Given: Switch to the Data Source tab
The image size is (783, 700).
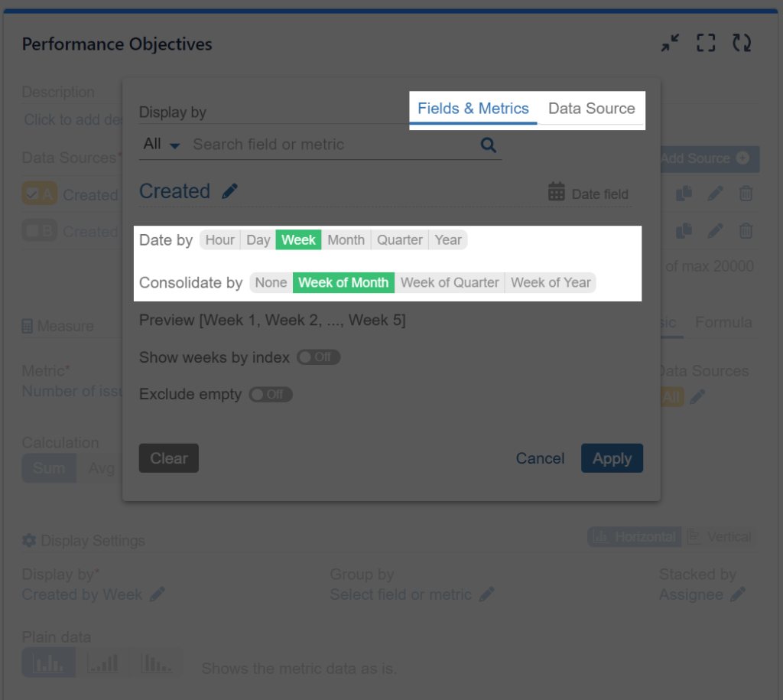Looking at the screenshot, I should pos(591,109).
